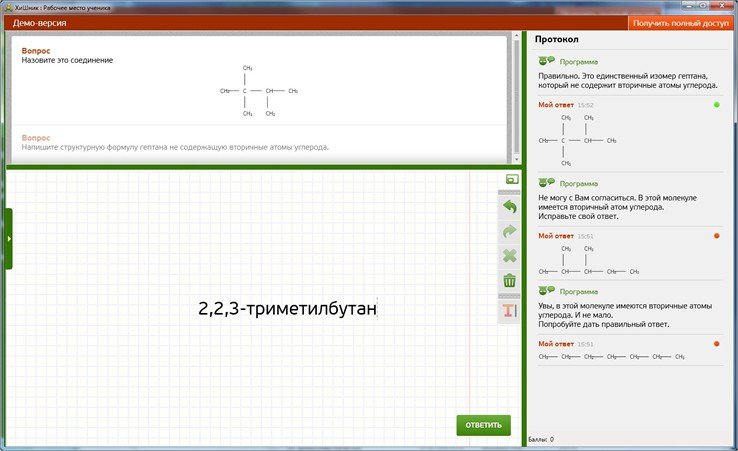Click the Программа icon above 'Не могу с Вам согласиться'
The width and height of the screenshot is (738, 451).
point(546,183)
